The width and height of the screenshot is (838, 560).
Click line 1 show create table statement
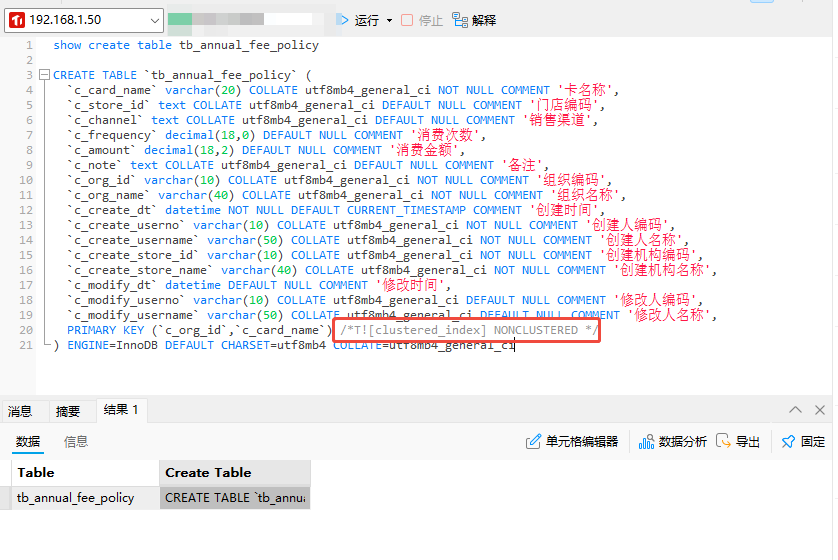(186, 45)
